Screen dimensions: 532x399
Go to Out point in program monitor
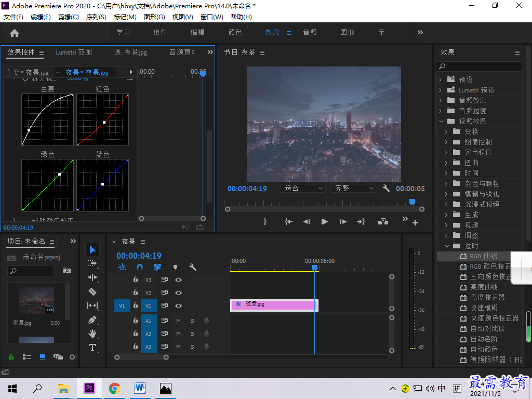tap(361, 221)
